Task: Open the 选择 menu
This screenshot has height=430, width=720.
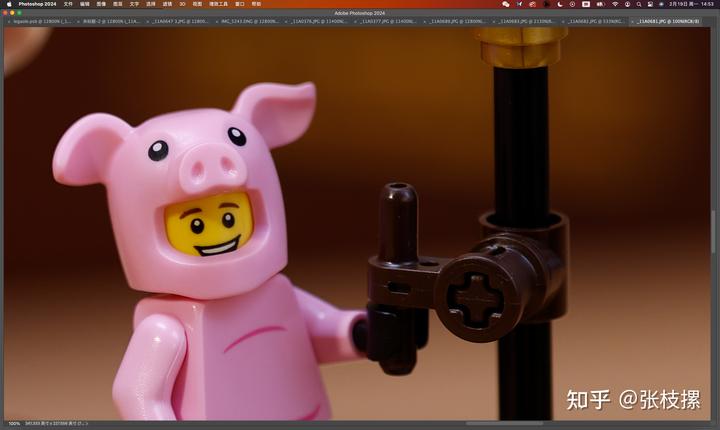Action: point(151,4)
